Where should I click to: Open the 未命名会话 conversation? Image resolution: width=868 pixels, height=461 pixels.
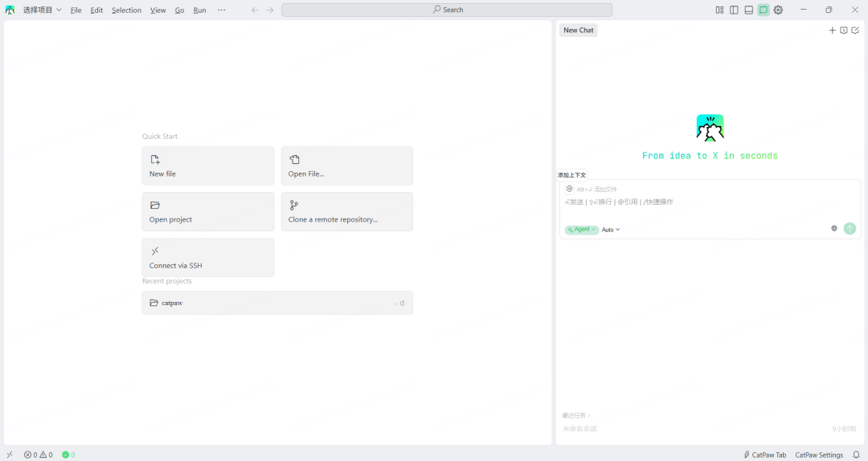(579, 429)
